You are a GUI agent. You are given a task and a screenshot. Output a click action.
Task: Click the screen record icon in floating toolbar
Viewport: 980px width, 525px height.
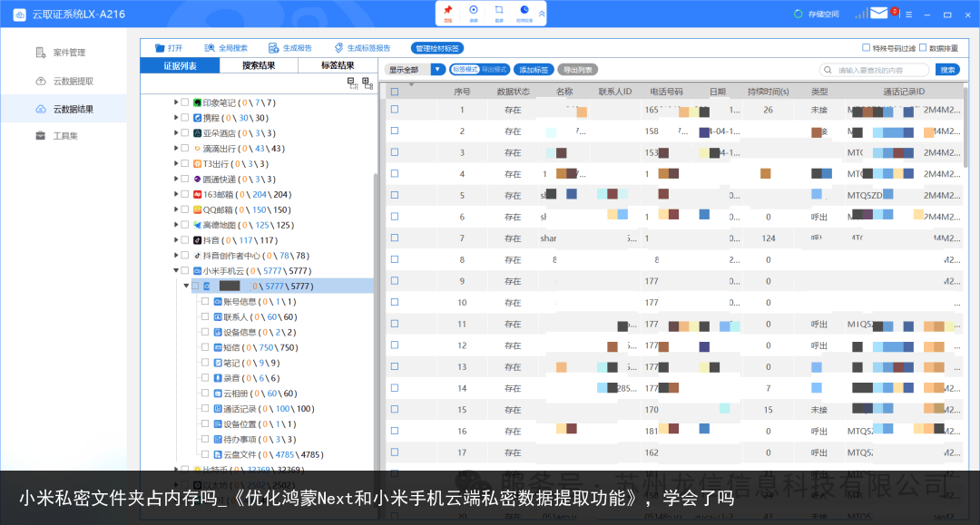pos(473,11)
